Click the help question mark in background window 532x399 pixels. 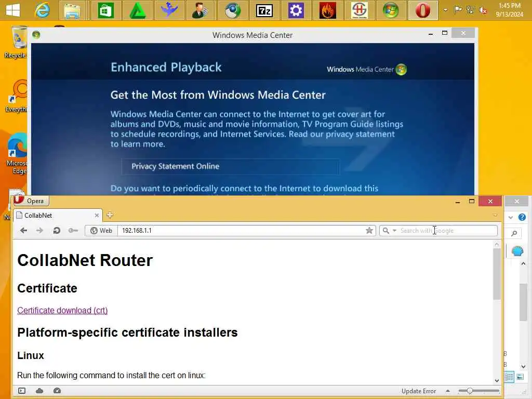click(522, 217)
